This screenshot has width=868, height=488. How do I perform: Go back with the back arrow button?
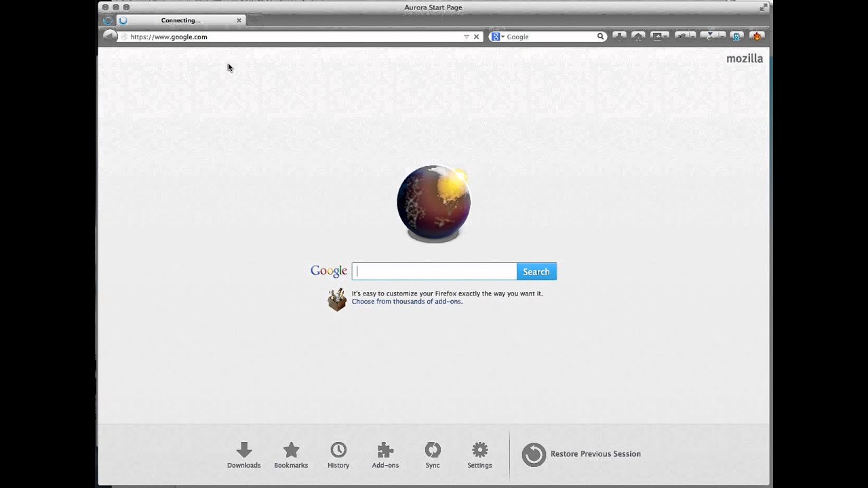(109, 36)
